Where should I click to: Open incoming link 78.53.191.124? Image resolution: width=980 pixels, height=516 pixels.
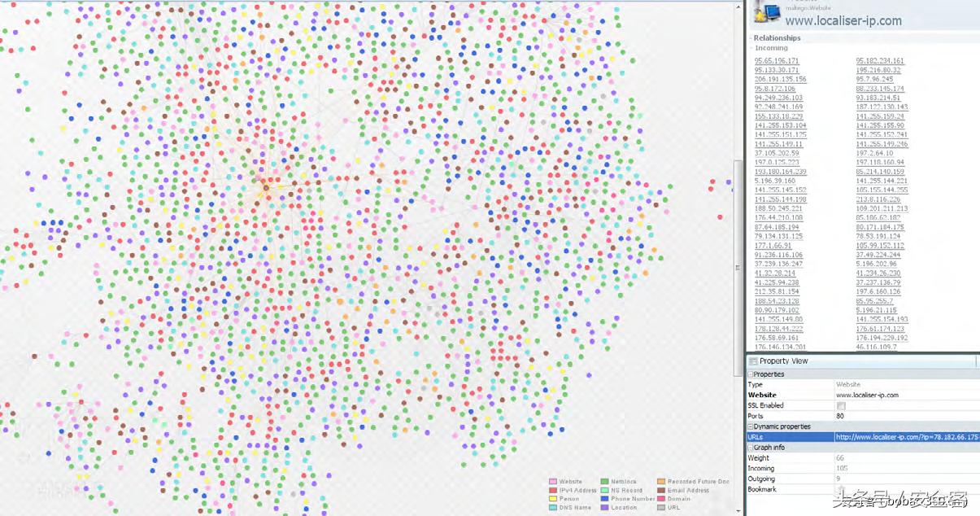pyautogui.click(x=878, y=236)
